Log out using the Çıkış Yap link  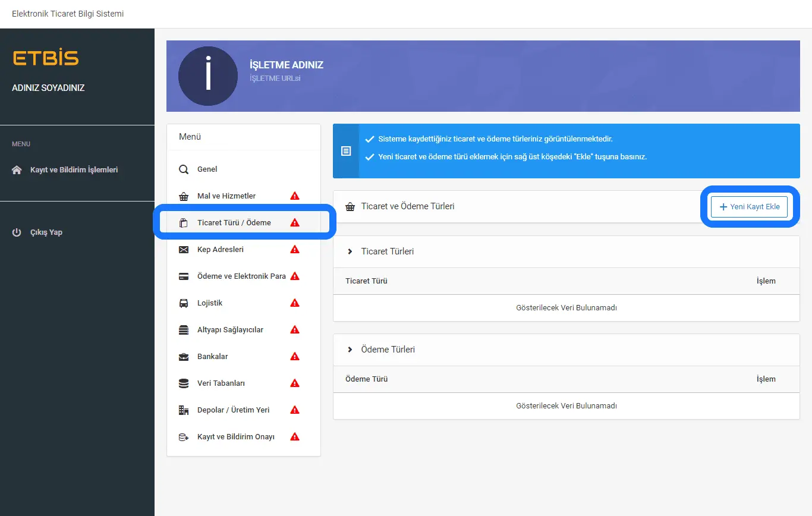(x=46, y=232)
